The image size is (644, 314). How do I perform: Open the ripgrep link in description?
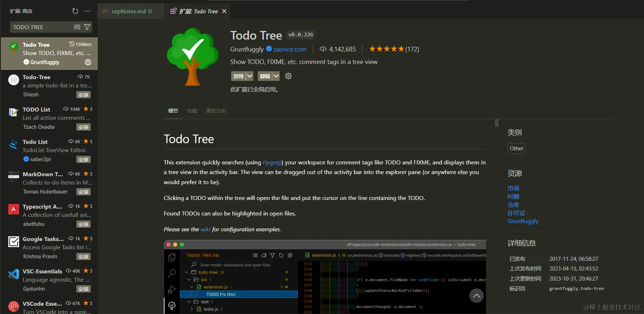(x=272, y=163)
